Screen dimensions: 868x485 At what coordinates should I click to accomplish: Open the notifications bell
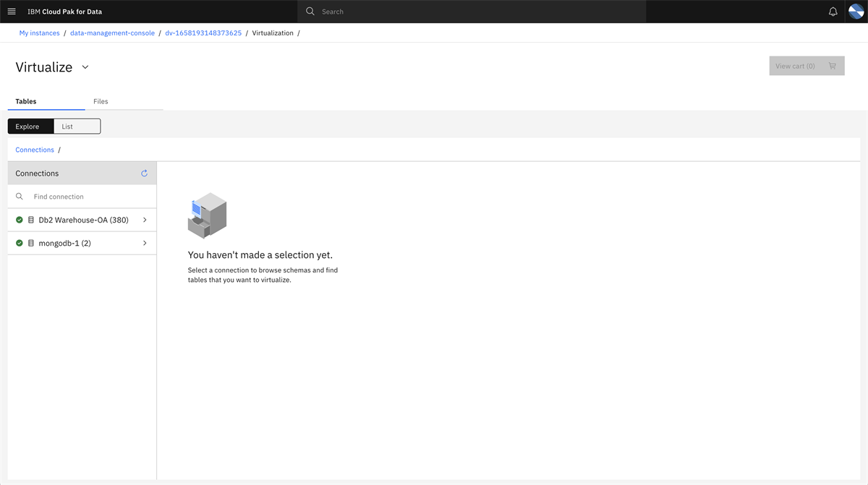click(x=833, y=11)
